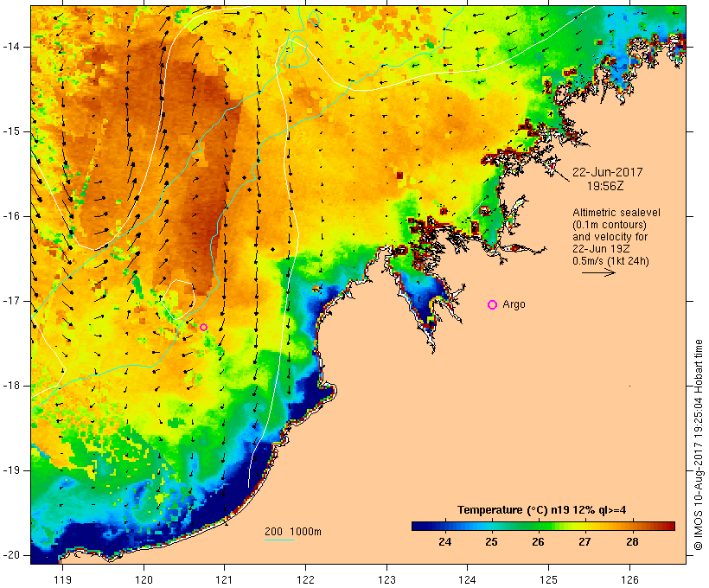Click latitude axis label "-18"
709x588 pixels.
coord(11,386)
